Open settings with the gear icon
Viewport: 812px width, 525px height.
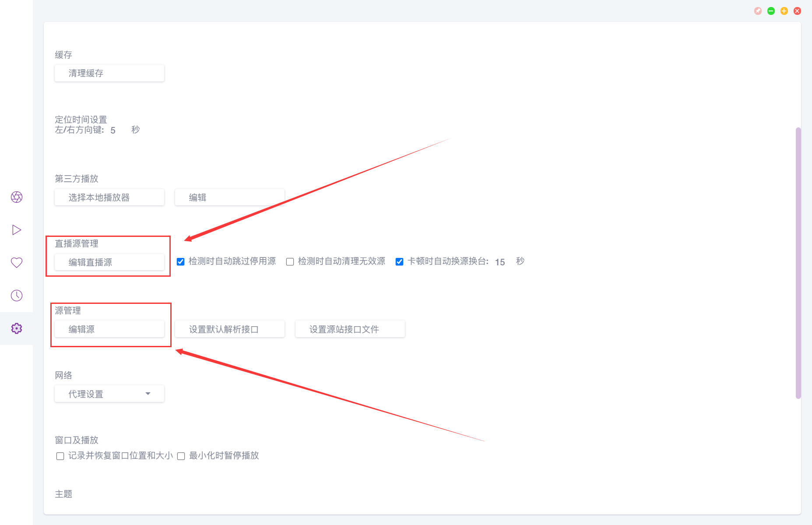(x=16, y=328)
